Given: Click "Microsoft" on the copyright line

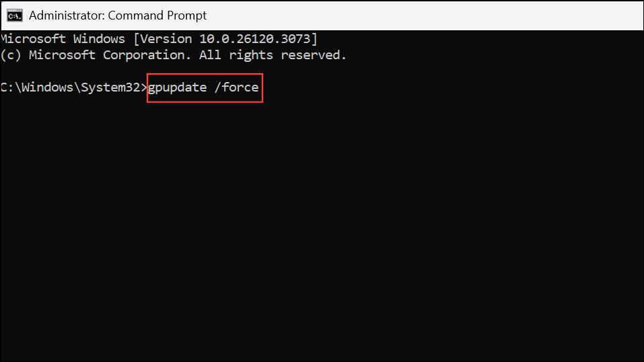Looking at the screenshot, I should [62, 55].
